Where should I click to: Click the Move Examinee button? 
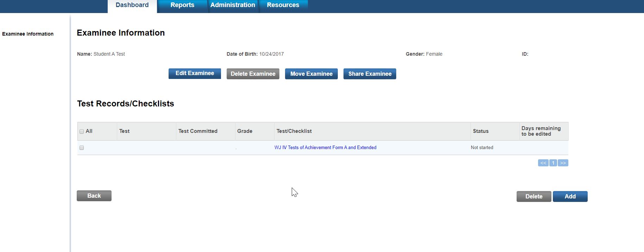(311, 74)
